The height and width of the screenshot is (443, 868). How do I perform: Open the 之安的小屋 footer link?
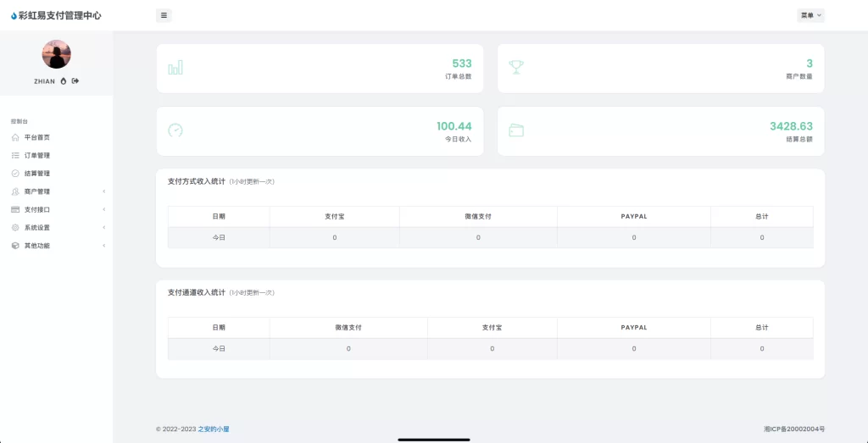(x=213, y=429)
